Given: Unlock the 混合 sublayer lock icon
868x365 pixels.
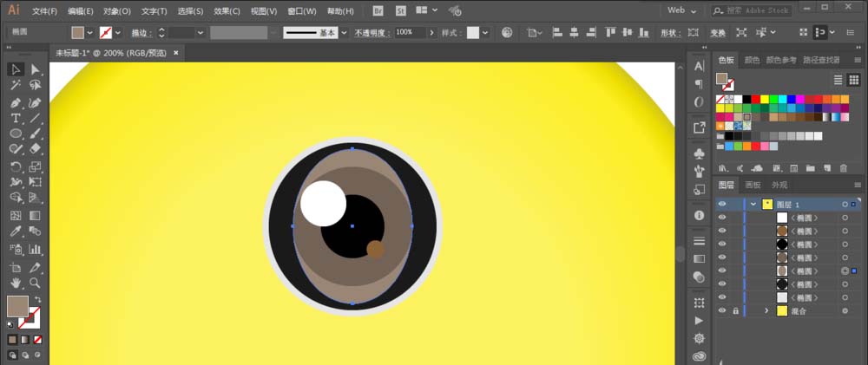Looking at the screenshot, I should coord(736,310).
